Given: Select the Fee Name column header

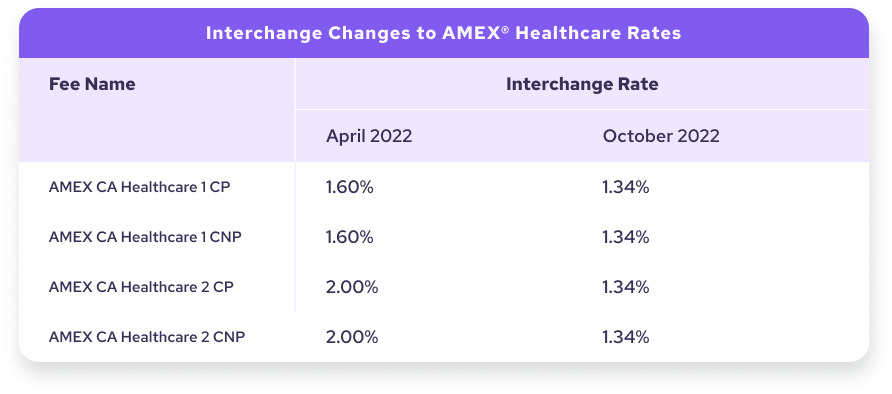Looking at the screenshot, I should (x=92, y=84).
